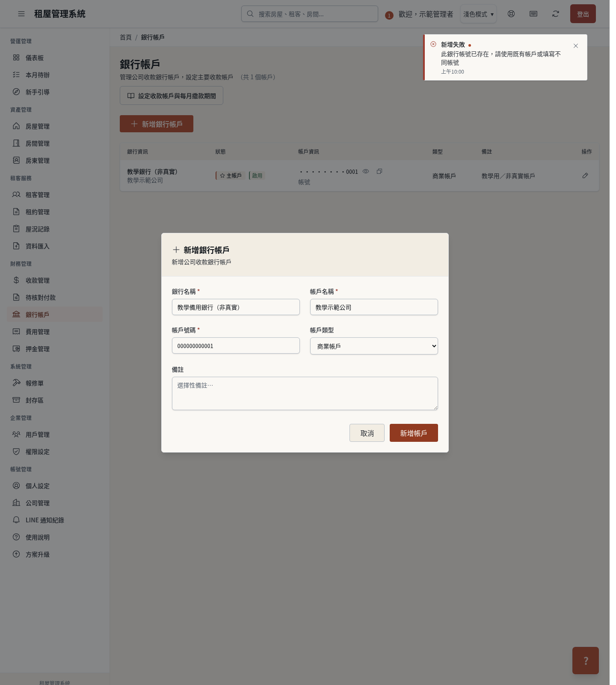Click the keyboard shortcuts icon in header
This screenshot has width=616, height=685.
tap(533, 14)
